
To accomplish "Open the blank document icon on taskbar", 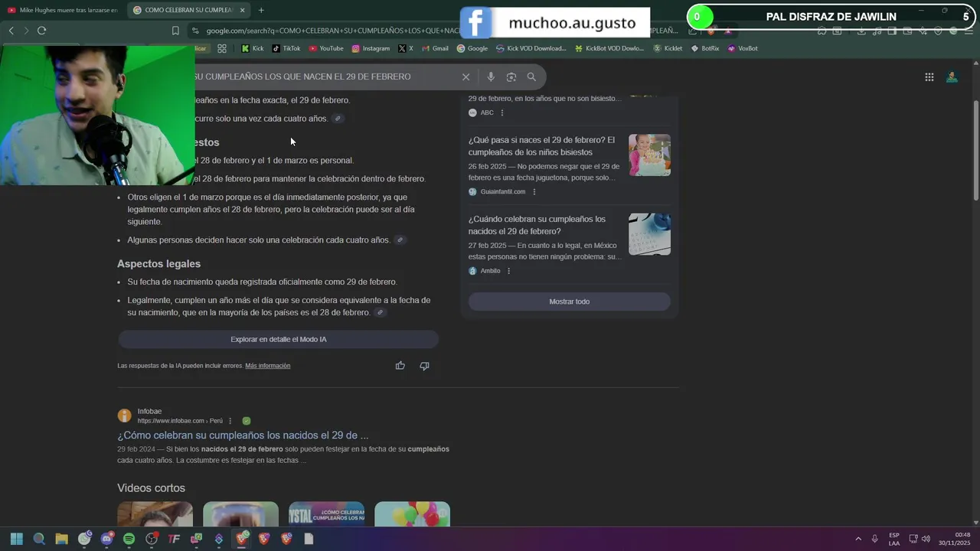I will pyautogui.click(x=309, y=539).
